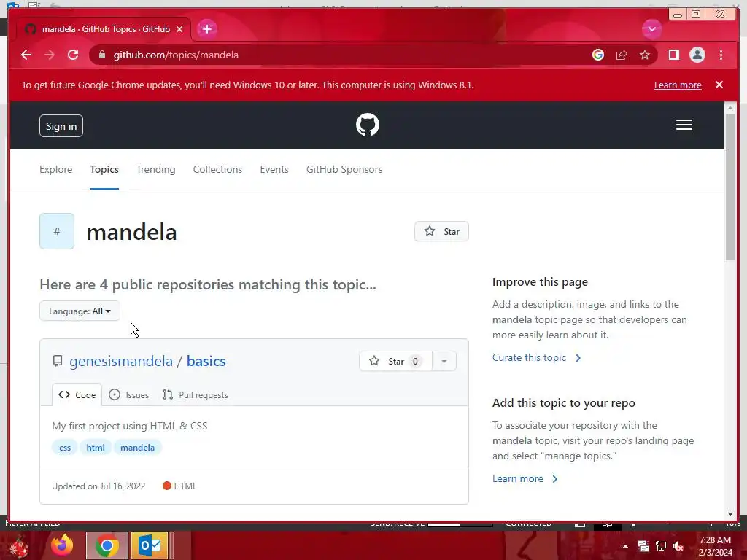Screen dimensions: 747x560
Task: Open the Chrome profile avatar menu
Action: [697, 55]
